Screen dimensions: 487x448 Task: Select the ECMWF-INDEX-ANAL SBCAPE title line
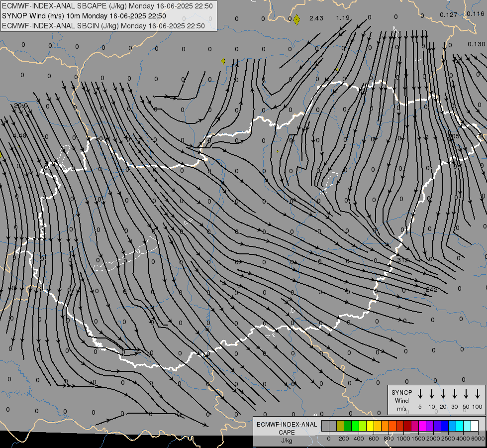(107, 6)
